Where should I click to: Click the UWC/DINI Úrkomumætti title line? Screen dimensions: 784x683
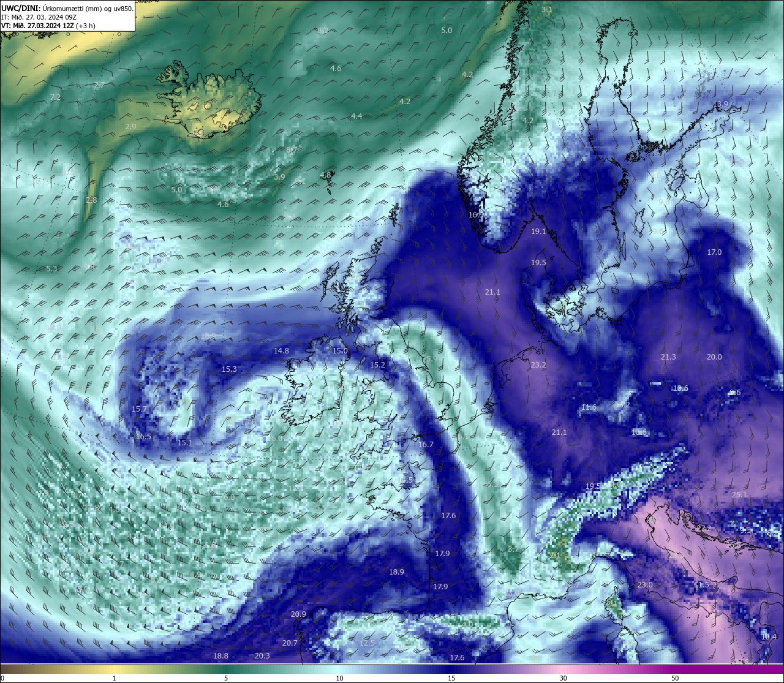tap(67, 8)
